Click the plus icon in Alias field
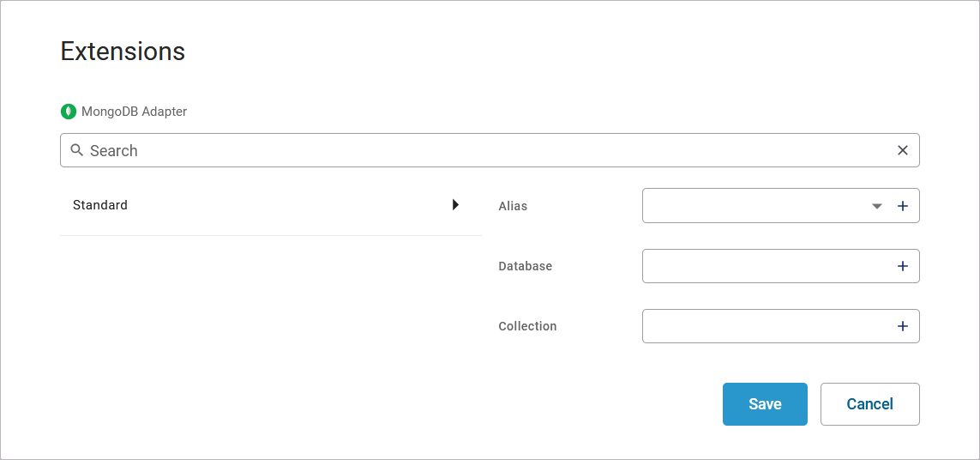This screenshot has width=980, height=460. tap(902, 206)
